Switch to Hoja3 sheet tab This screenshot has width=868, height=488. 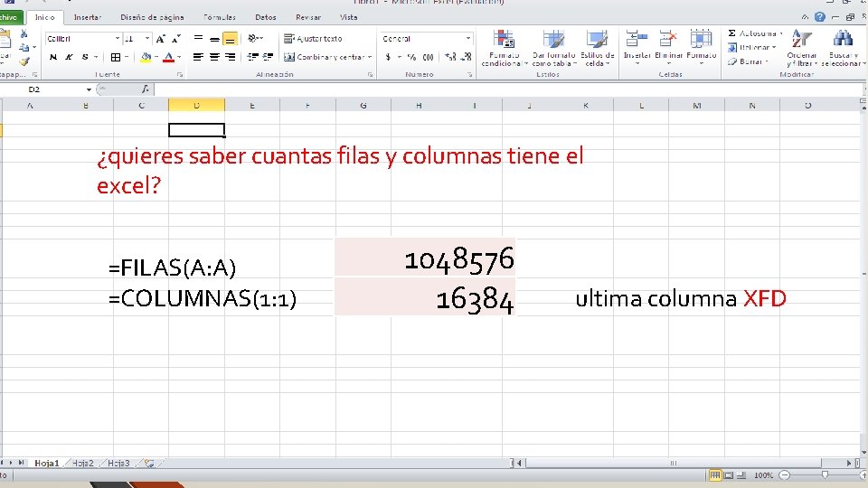(x=118, y=463)
